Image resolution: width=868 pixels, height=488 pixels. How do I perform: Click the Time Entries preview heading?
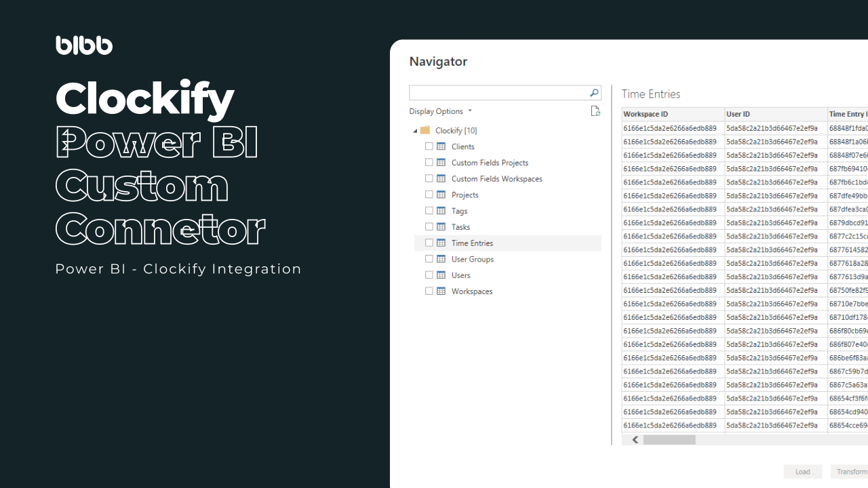(x=651, y=94)
